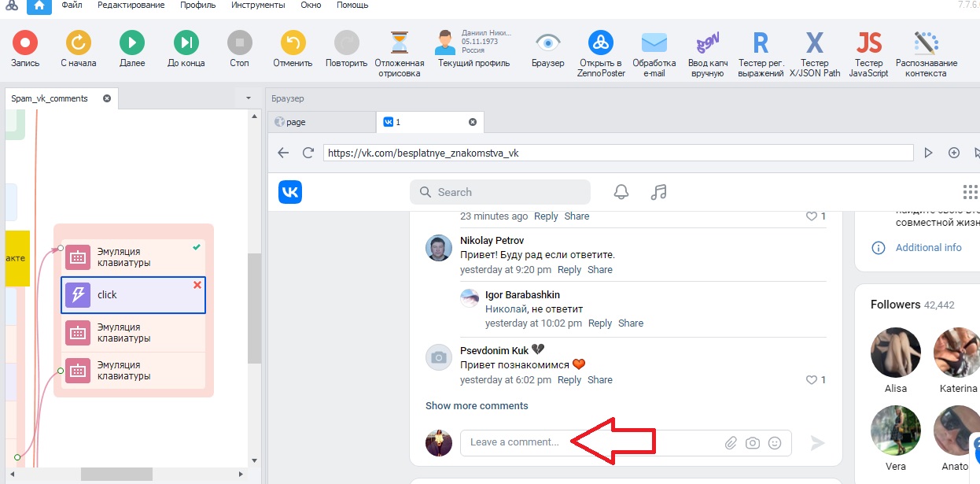Viewport: 980px width, 484px height.
Task: Open the Инструменты menu
Action: pos(258,5)
